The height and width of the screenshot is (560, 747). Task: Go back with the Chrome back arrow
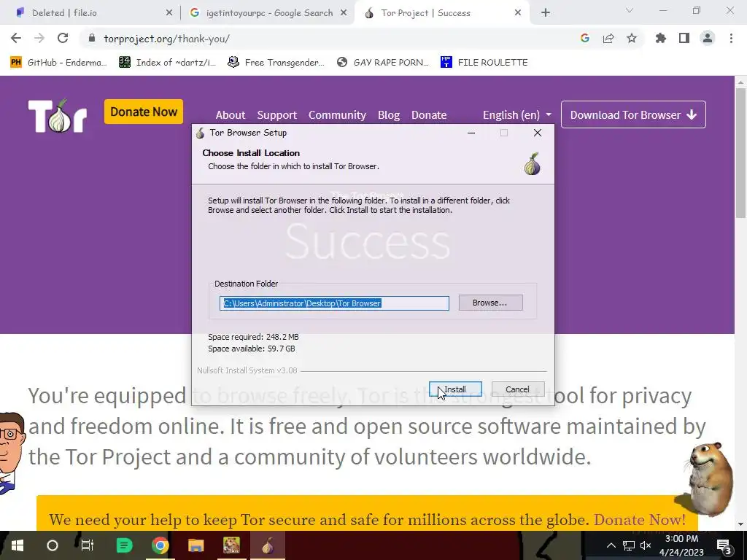coord(16,39)
